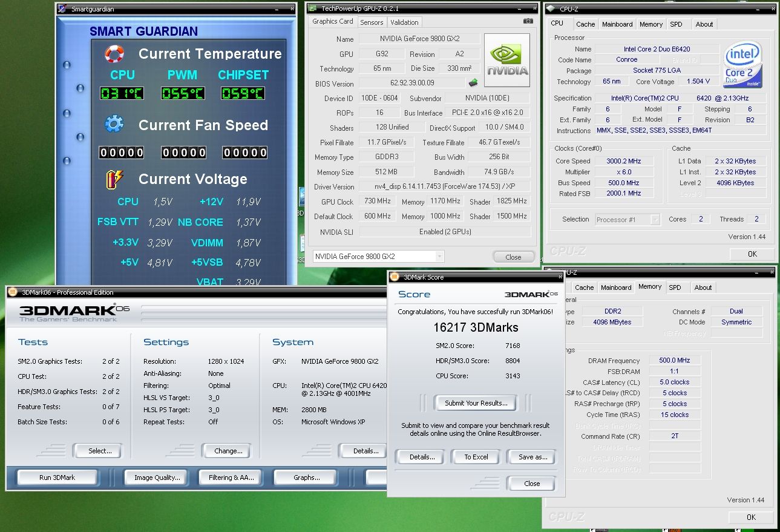Click the PWM temperature display 055°C
Screen dimensions: 780x532
[183, 94]
